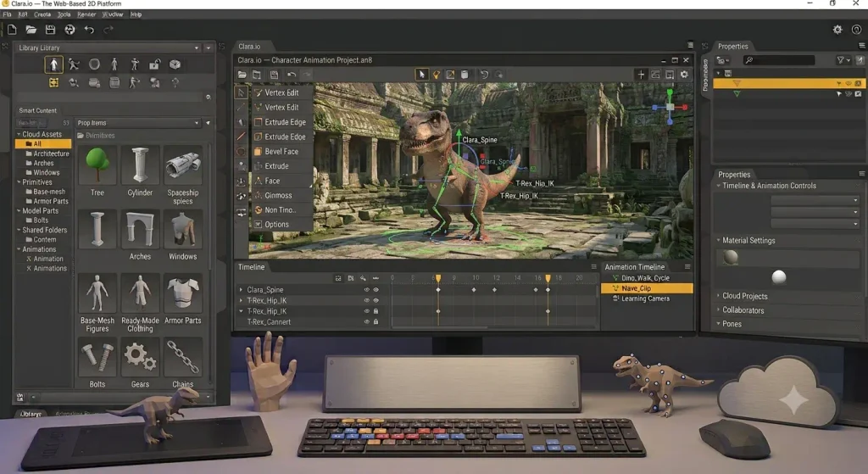Image resolution: width=868 pixels, height=474 pixels.
Task: Collapse the Primitives tree group
Action: click(x=19, y=181)
